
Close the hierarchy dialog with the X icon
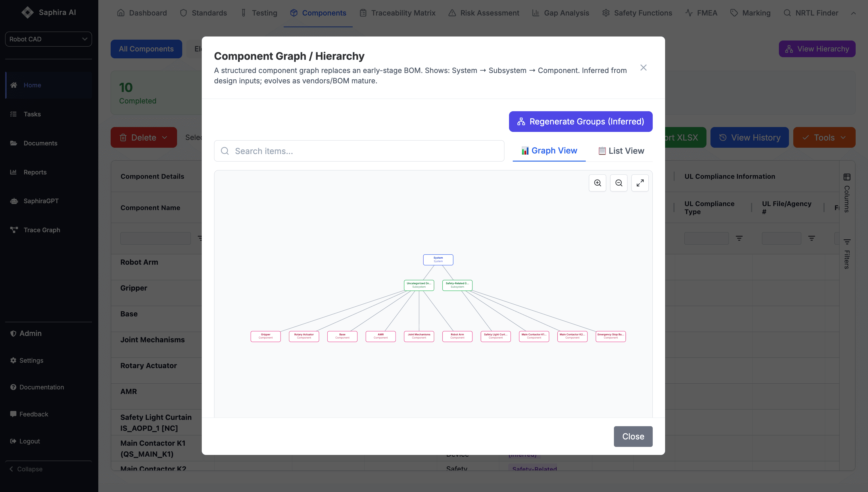(x=643, y=68)
